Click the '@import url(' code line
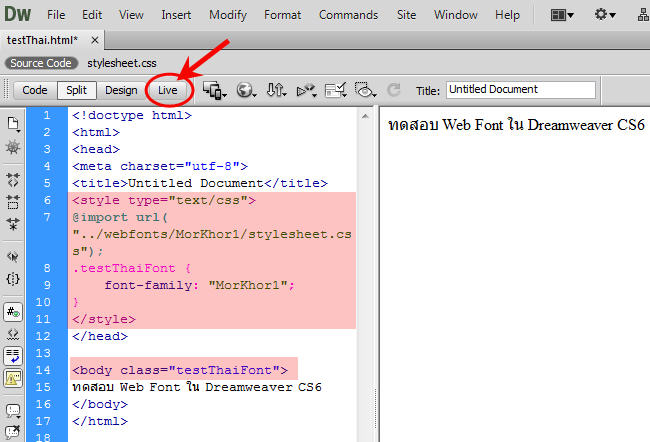 pos(120,217)
